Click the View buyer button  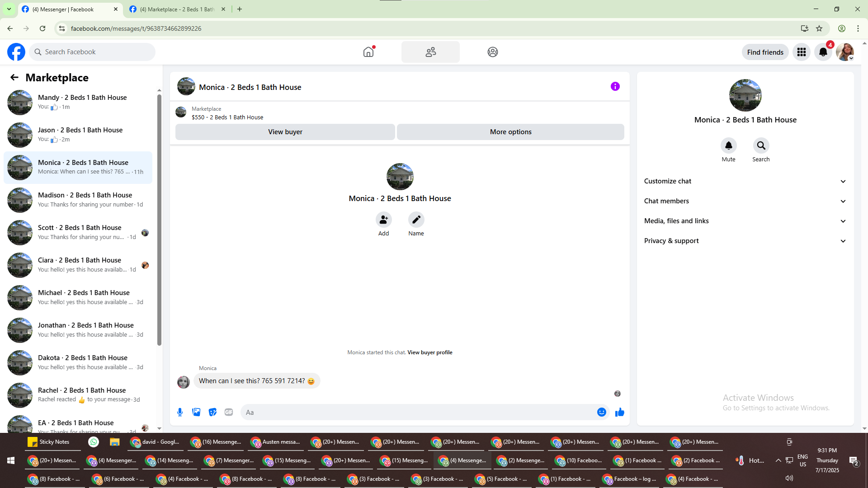285,132
